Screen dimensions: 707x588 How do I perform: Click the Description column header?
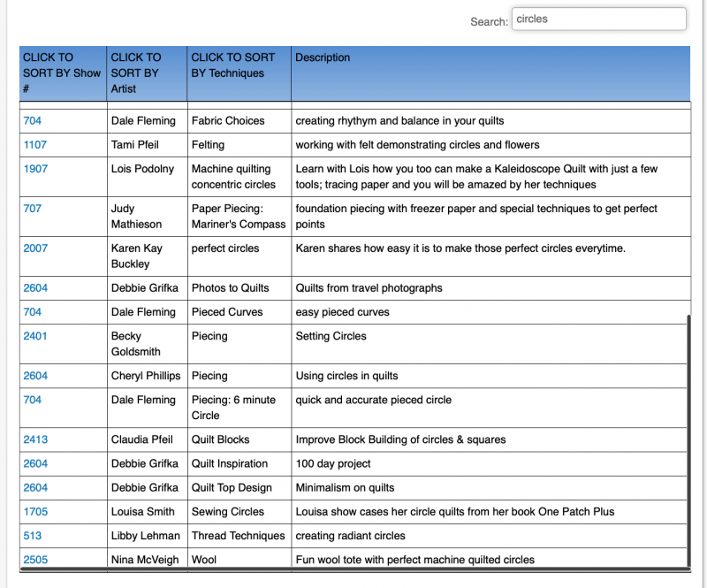point(323,57)
